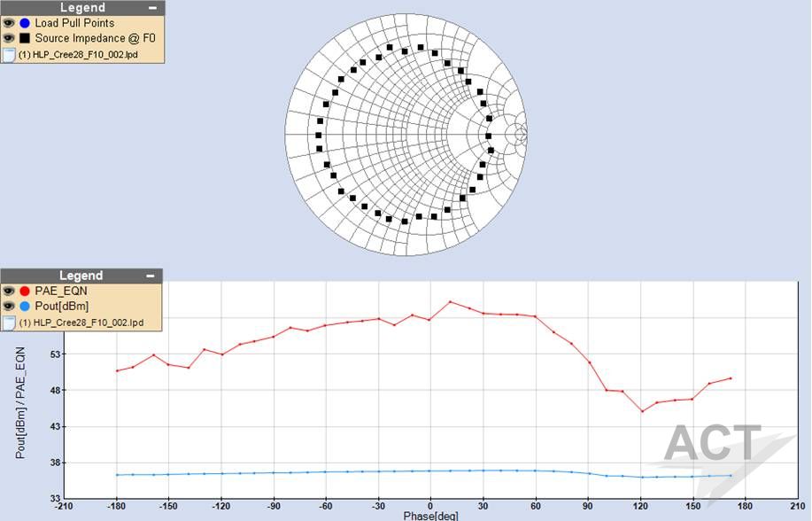Click the file icon in Smith chart legend

[x=8, y=54]
